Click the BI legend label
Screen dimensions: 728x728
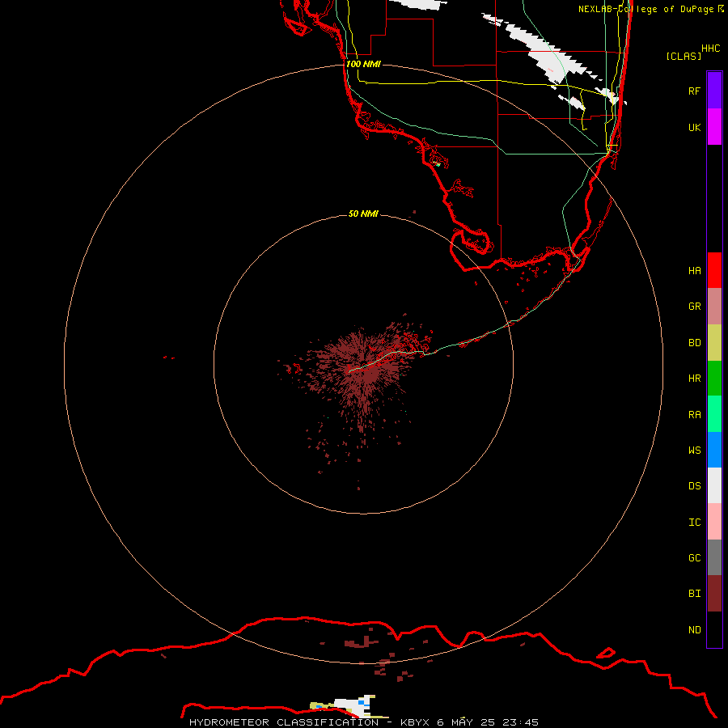694,594
